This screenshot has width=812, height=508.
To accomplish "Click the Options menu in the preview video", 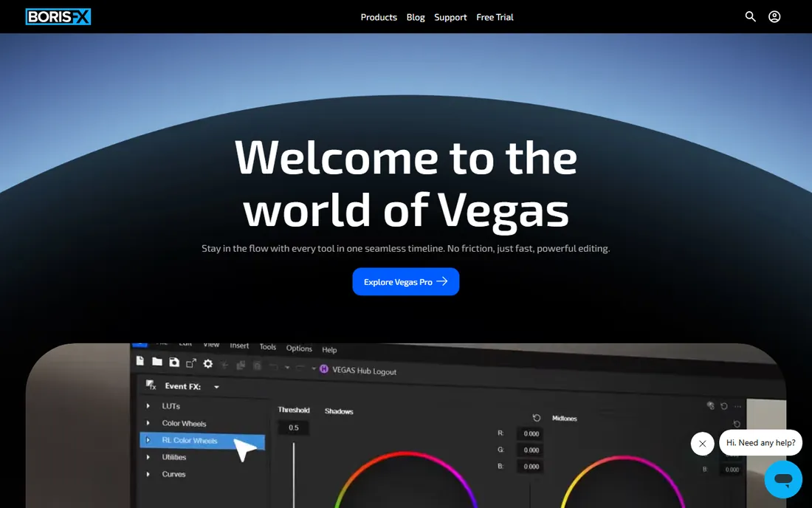I will [x=299, y=349].
